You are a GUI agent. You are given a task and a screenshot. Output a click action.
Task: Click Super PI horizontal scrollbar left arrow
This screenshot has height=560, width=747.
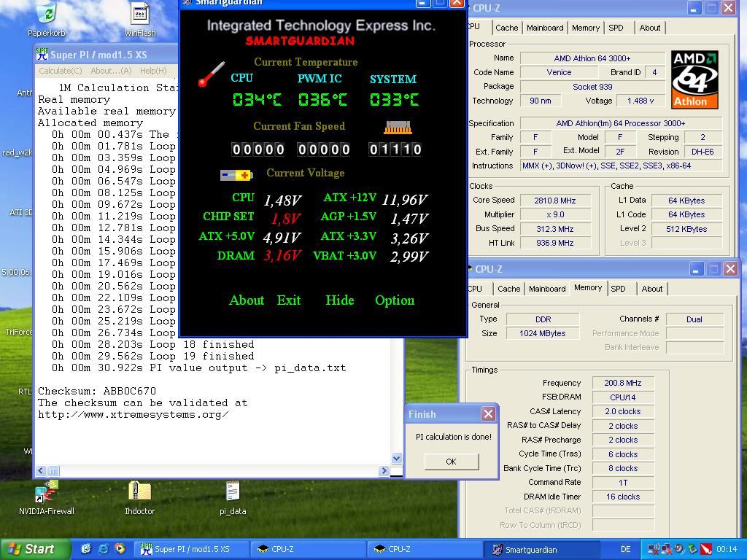coord(41,471)
